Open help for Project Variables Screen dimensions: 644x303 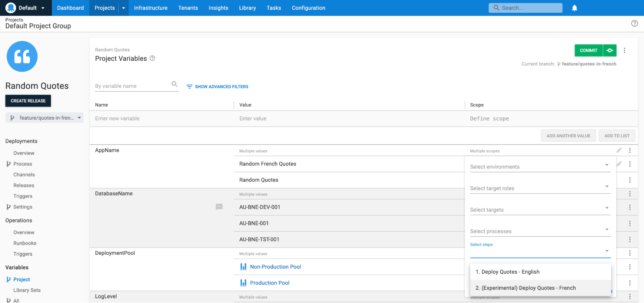click(152, 58)
